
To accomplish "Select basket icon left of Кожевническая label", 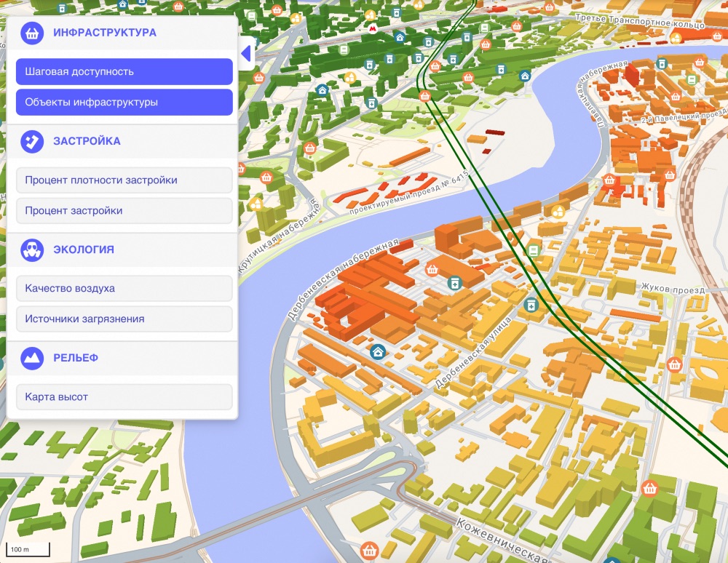I will pos(369,551).
